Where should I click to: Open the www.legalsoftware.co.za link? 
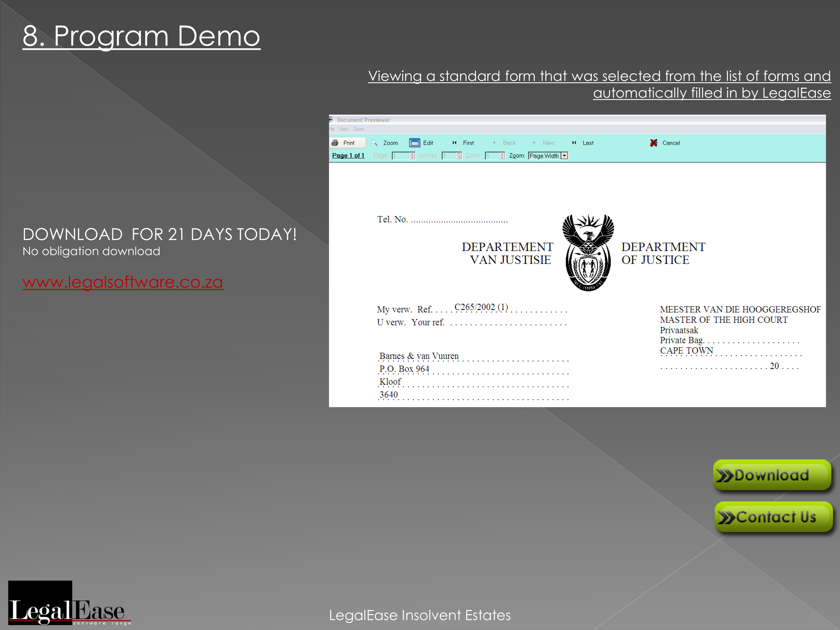(x=123, y=282)
